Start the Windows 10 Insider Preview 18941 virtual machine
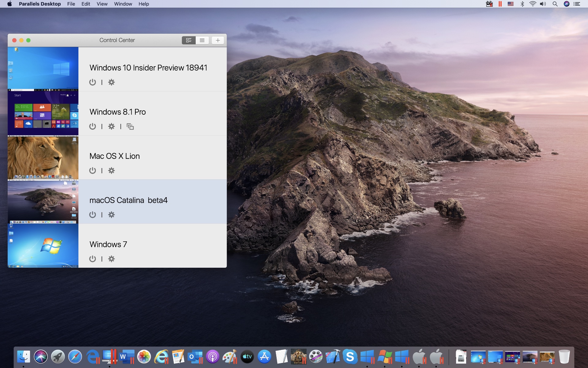Screen dimensions: 588x368 (92, 82)
